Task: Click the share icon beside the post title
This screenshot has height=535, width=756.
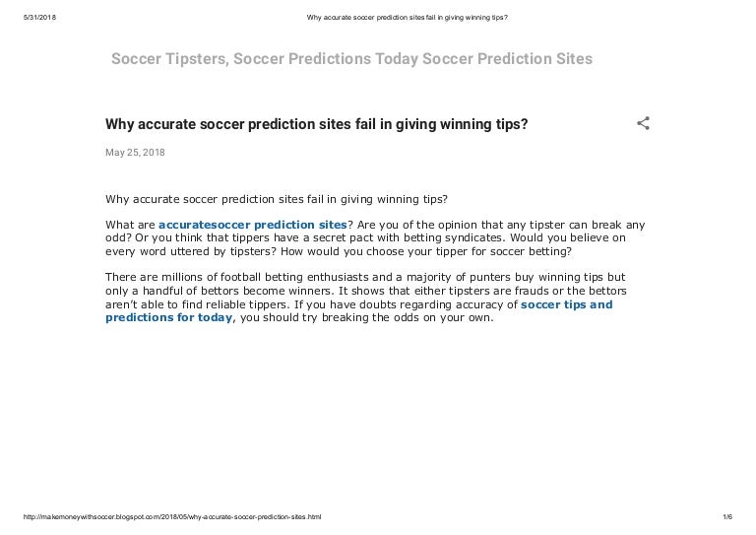Action: tap(643, 124)
